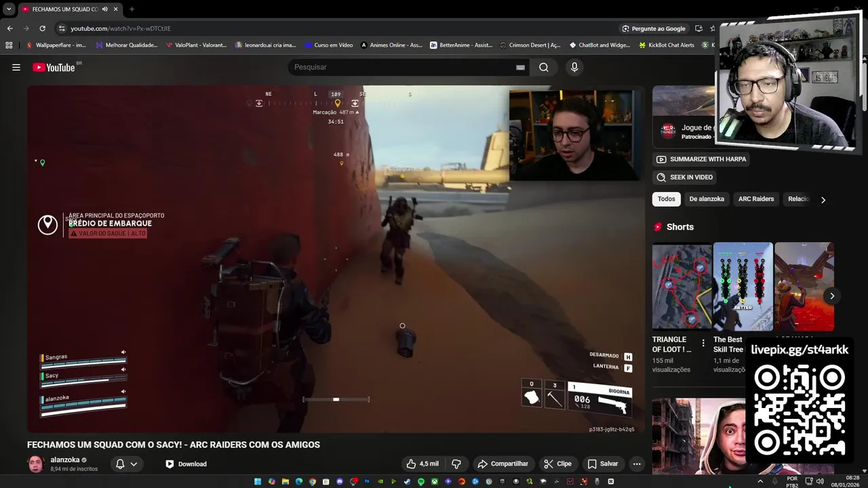Open the taskbar volume speaker icon
The image size is (868, 488).
pyautogui.click(x=820, y=481)
